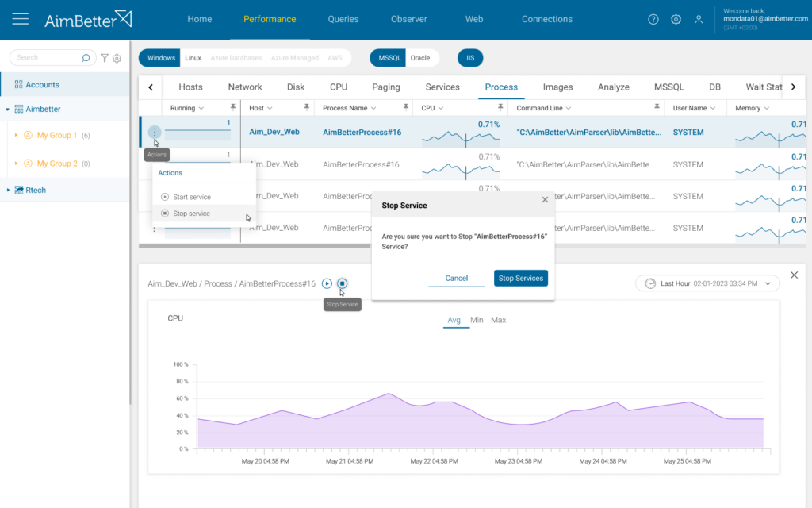Screen dimensions: 812x508
Task: Close the process detail panel
Action: [794, 275]
